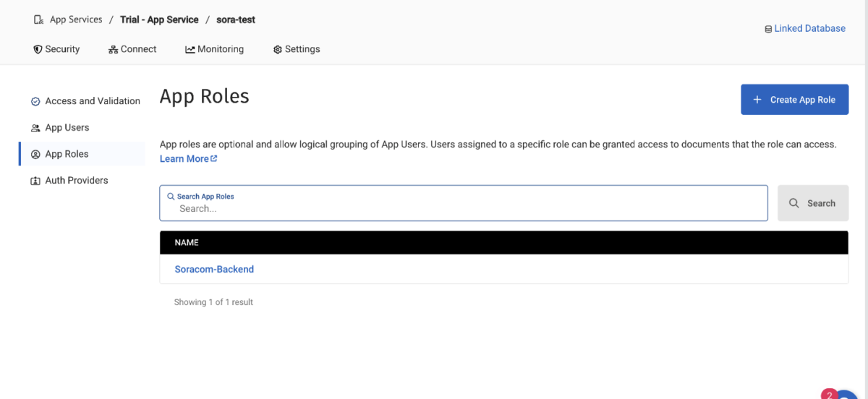Click the Security shield icon
The height and width of the screenshot is (399, 868).
[x=38, y=49]
